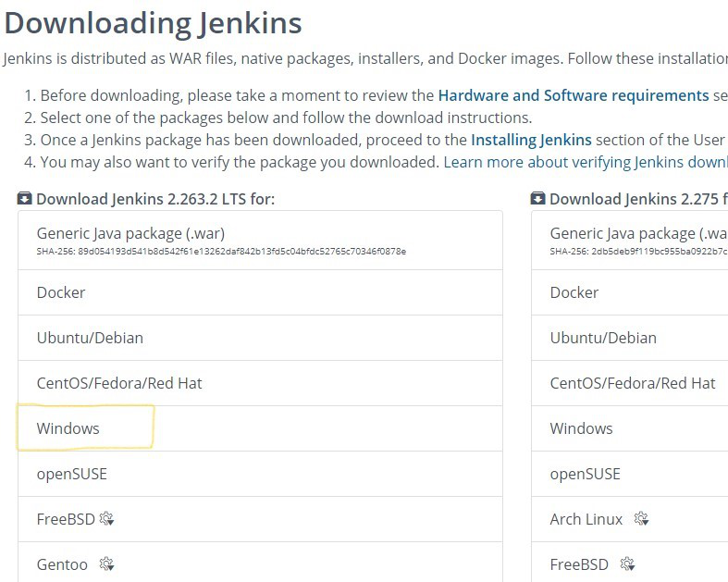The image size is (728, 582).
Task: Download weekly 2.275 Generic Java package
Action: tap(630, 241)
